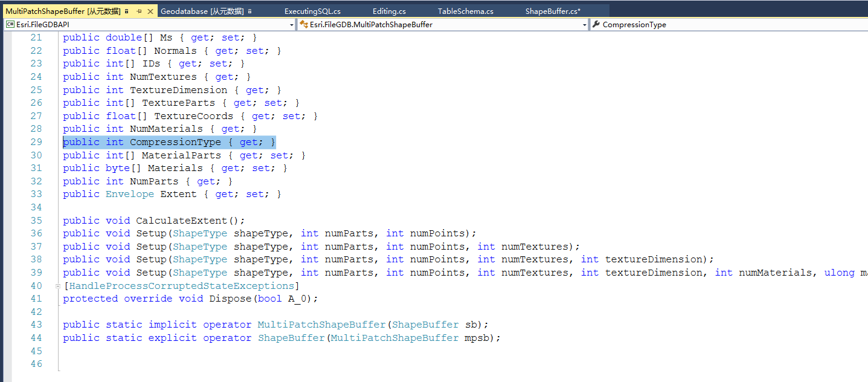Open the TableSchema.cs tab
The height and width of the screenshot is (382, 868).
click(x=466, y=11)
